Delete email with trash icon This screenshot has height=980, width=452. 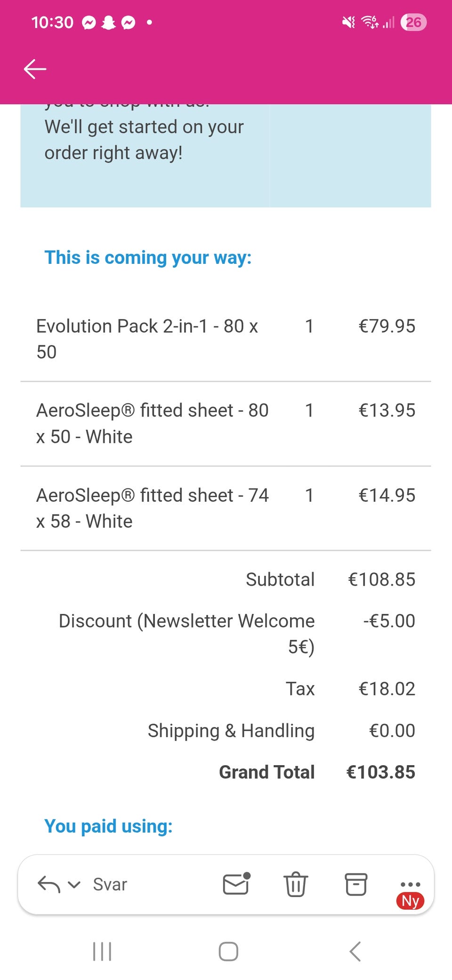(295, 884)
